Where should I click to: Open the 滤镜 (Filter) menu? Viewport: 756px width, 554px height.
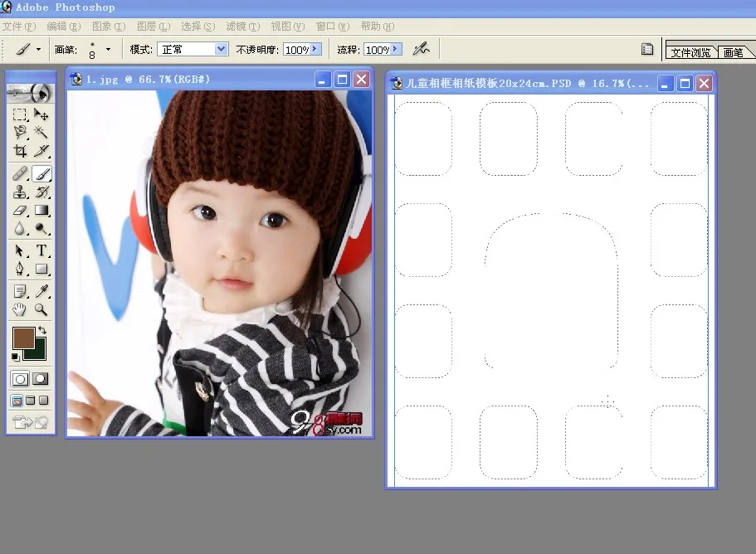[243, 27]
